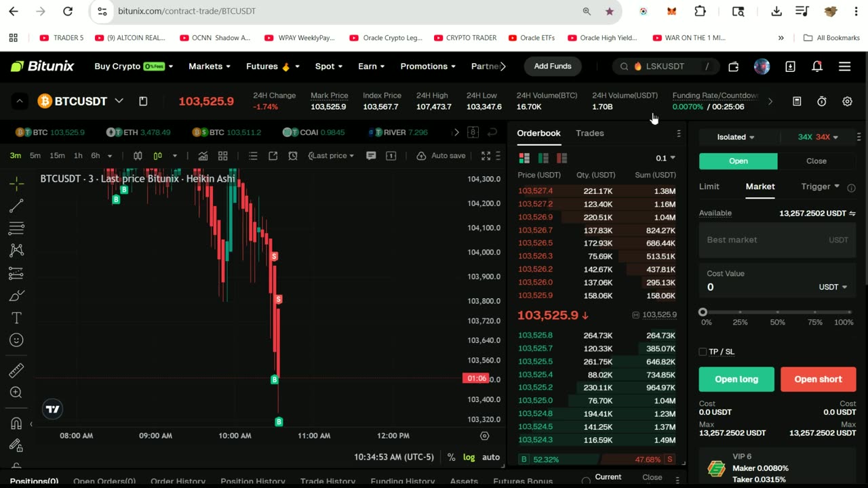The height and width of the screenshot is (488, 868).
Task: Open the Markets dropdown menu
Action: pos(209,66)
